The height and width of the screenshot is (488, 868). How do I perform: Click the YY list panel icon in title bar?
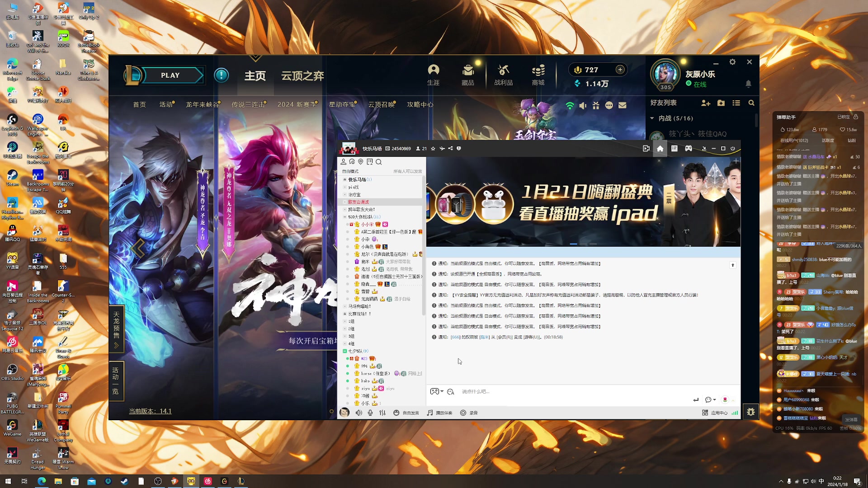(x=674, y=149)
